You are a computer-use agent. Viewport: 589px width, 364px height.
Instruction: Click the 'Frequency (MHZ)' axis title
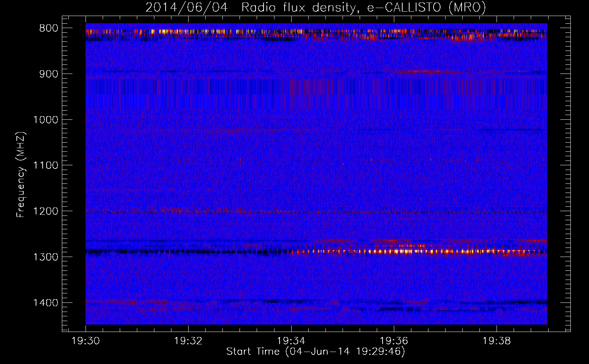(x=21, y=175)
